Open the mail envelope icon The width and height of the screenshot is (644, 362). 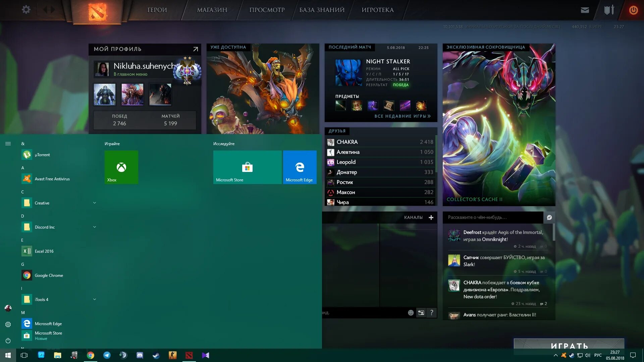(585, 10)
